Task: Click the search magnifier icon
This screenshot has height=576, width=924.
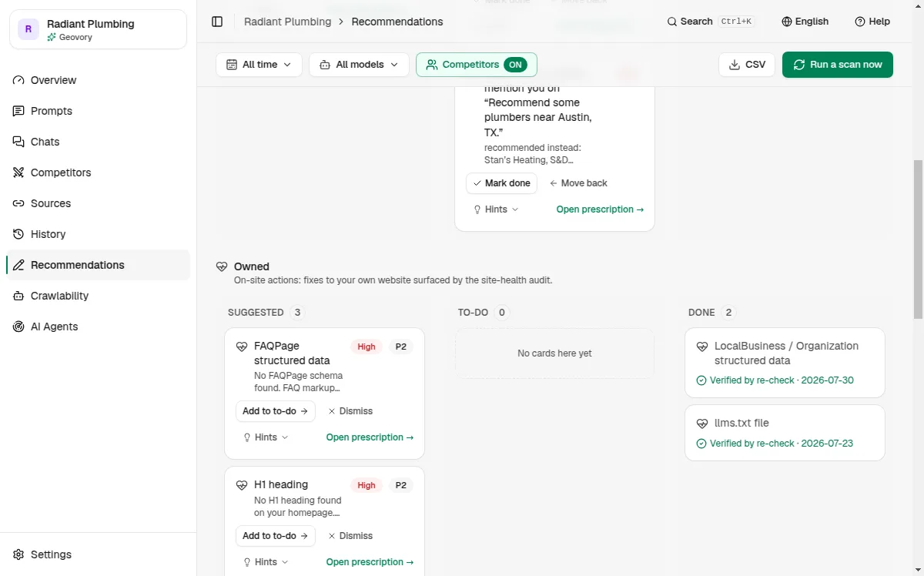Action: coord(672,22)
